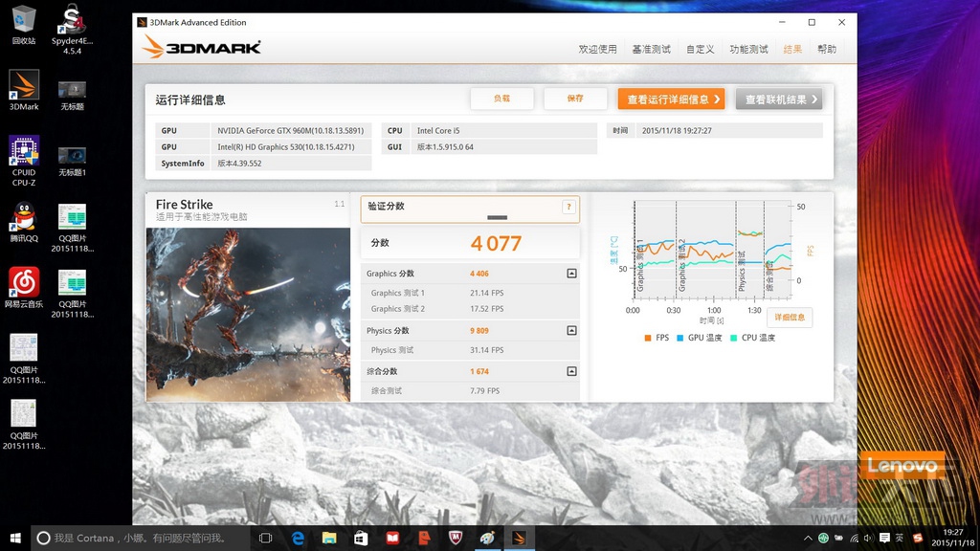Viewport: 980px width, 551px height.
Task: Toggle the 英 input language indicator
Action: 900,538
